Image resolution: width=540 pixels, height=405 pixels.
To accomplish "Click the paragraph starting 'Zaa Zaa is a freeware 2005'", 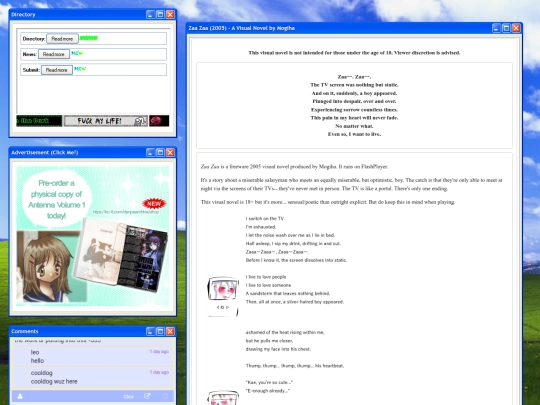I will pos(294,167).
